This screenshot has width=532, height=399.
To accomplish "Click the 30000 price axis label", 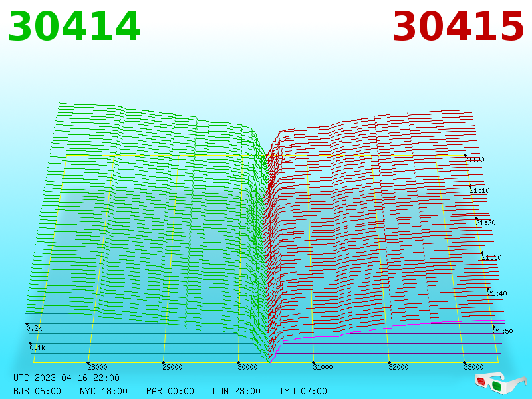I will point(247,367).
